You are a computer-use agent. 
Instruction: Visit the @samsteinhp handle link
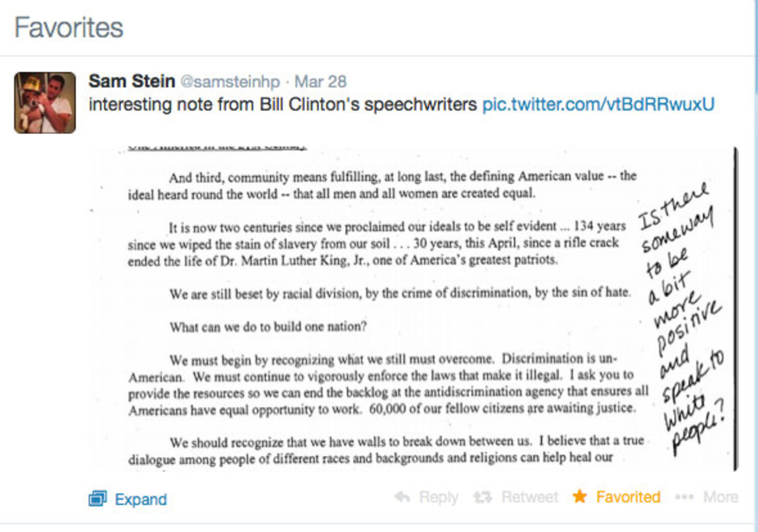coord(230,82)
